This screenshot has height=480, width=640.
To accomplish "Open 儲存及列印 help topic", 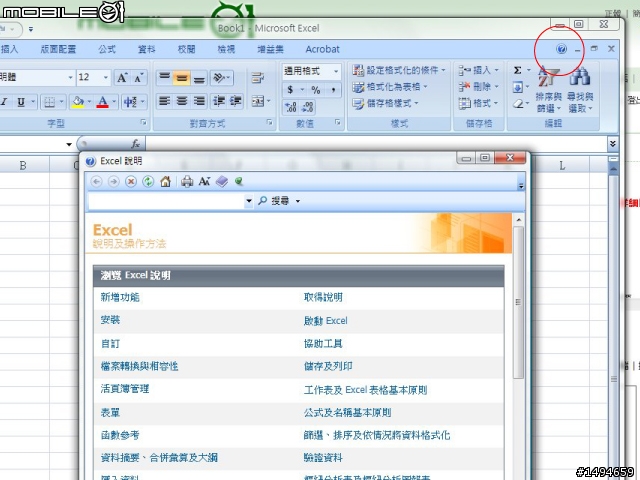I will pos(328,366).
